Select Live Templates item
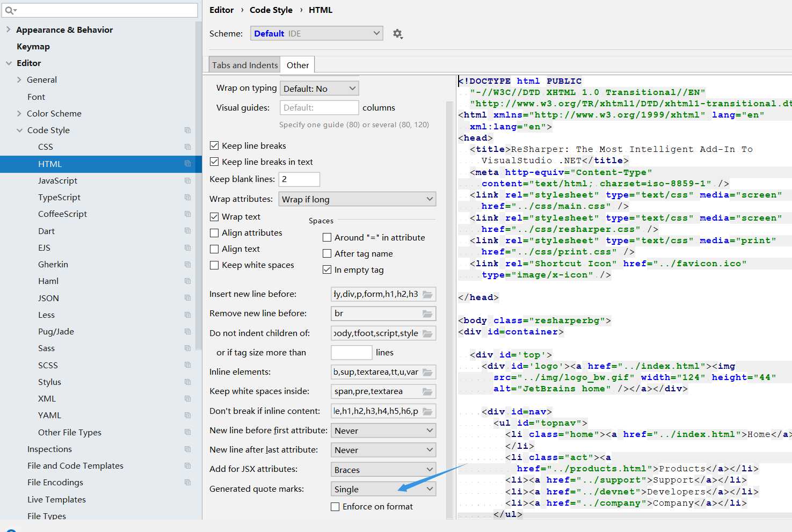 (56, 499)
